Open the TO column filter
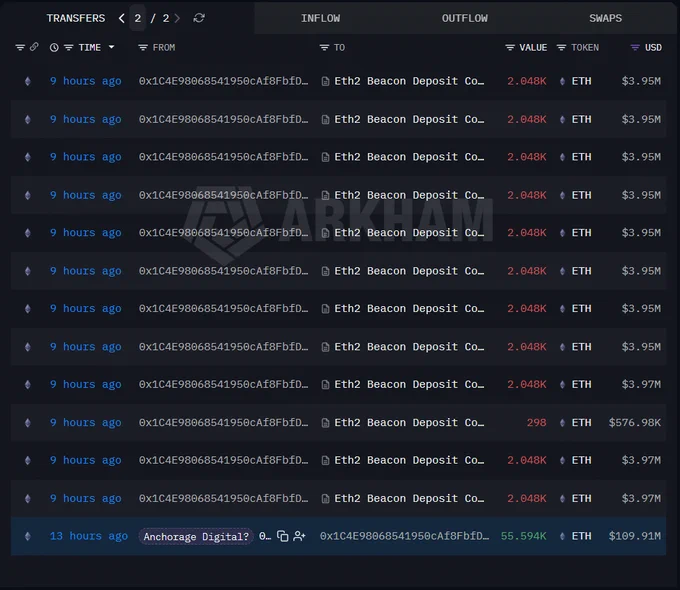This screenshot has height=590, width=680. click(324, 47)
